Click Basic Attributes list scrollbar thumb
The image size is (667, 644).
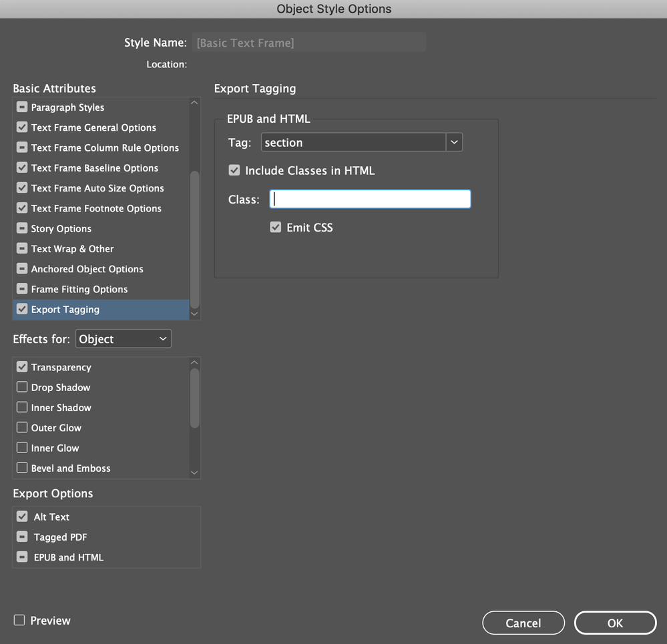pos(195,240)
